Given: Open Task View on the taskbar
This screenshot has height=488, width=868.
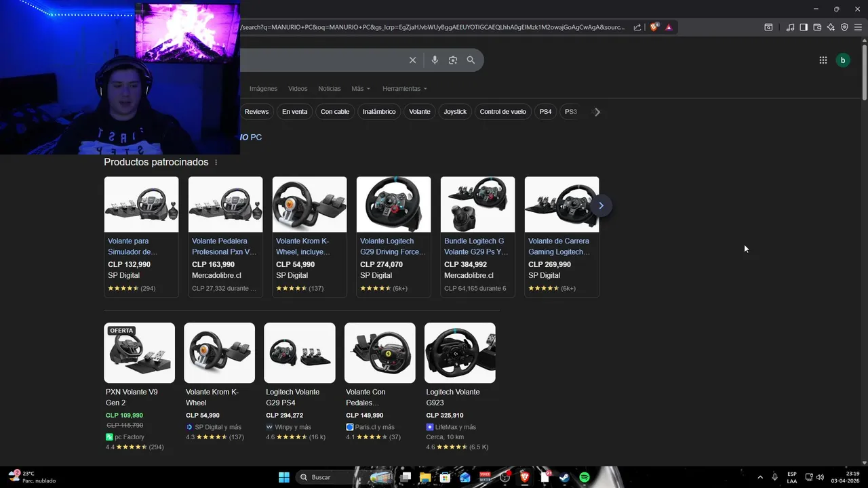Looking at the screenshot, I should (406, 477).
